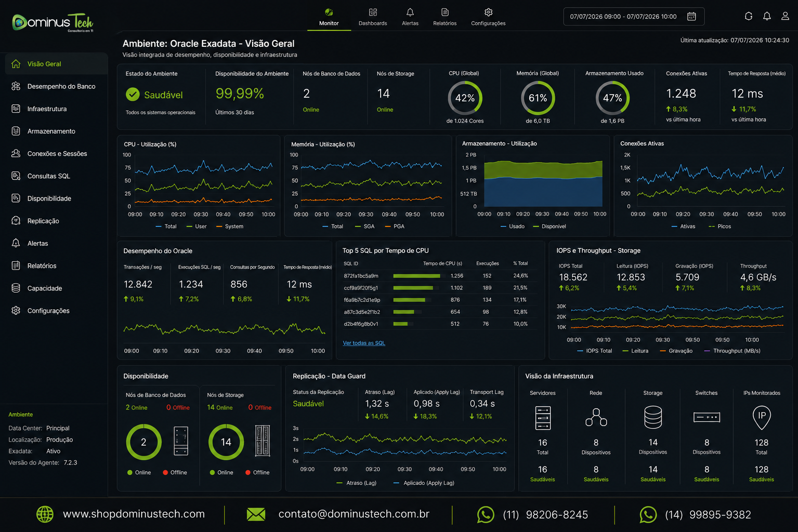Click Disponibilidade sidebar icon

(16, 198)
